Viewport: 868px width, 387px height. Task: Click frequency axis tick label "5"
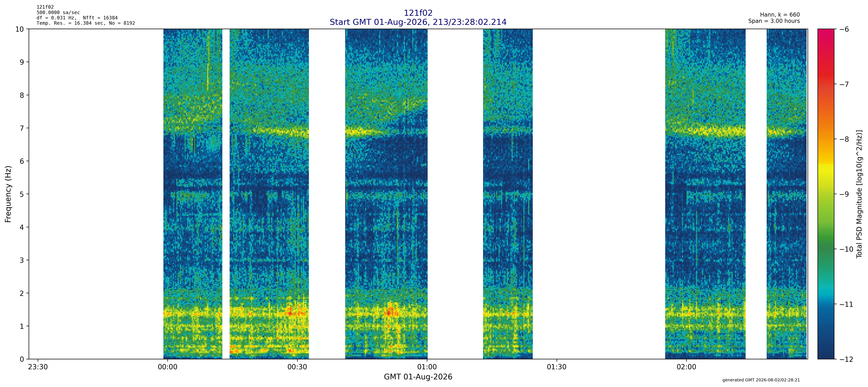click(x=22, y=194)
